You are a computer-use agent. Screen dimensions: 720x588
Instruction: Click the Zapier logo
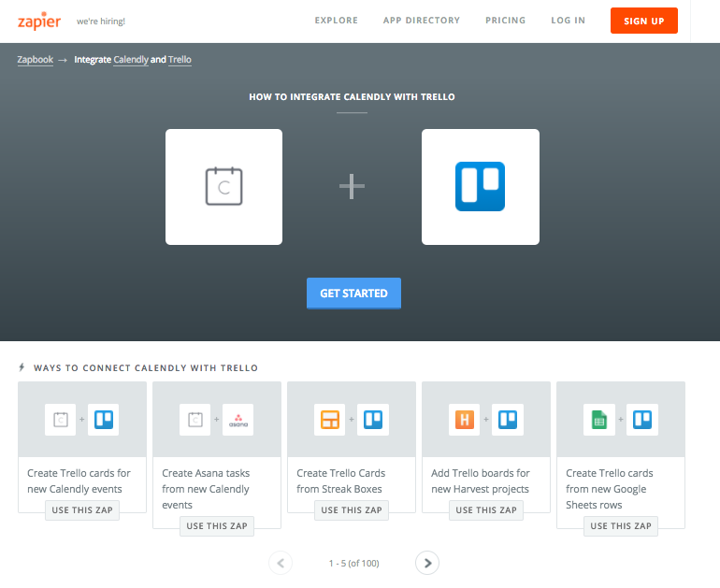[39, 22]
